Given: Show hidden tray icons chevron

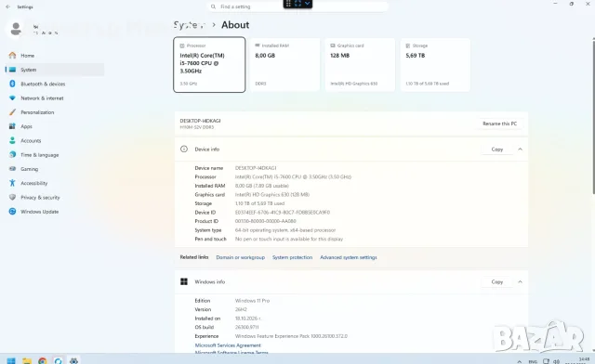Looking at the screenshot, I should (520, 361).
